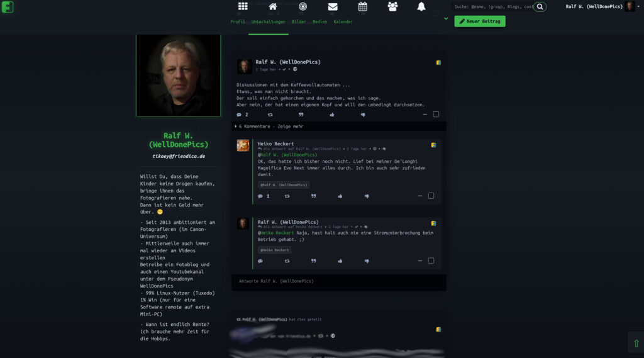This screenshot has width=644, height=358.
Task: Show notifications via the bell icon
Action: 421,6
